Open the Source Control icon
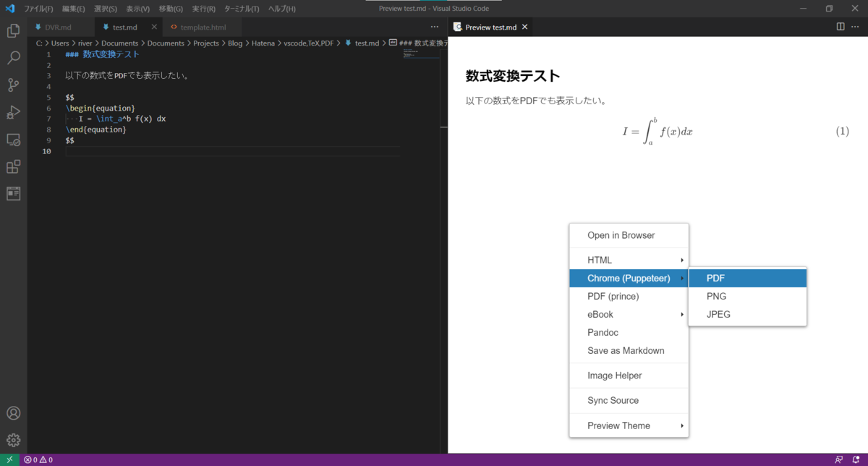 [13, 85]
